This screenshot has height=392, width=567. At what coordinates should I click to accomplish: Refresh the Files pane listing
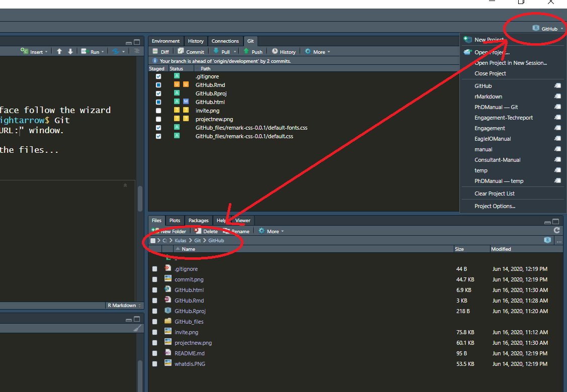556,231
